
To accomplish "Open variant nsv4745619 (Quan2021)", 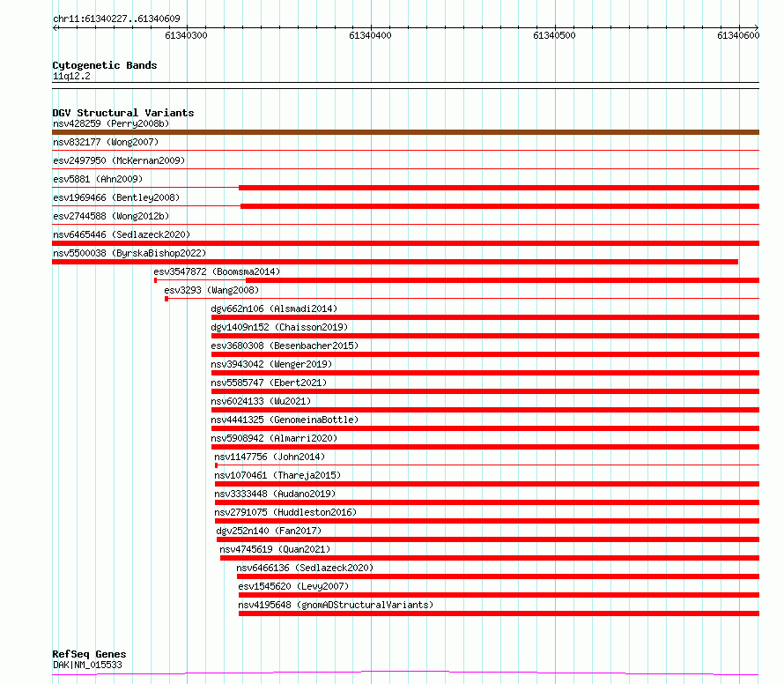I will point(275,549).
